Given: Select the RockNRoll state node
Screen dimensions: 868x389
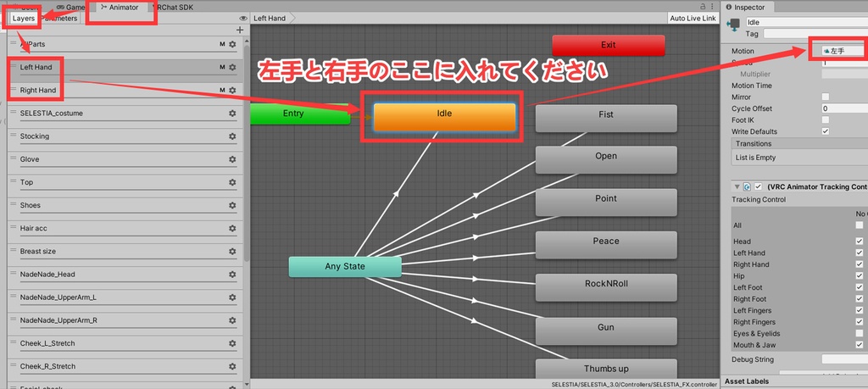Looking at the screenshot, I should coord(605,287).
